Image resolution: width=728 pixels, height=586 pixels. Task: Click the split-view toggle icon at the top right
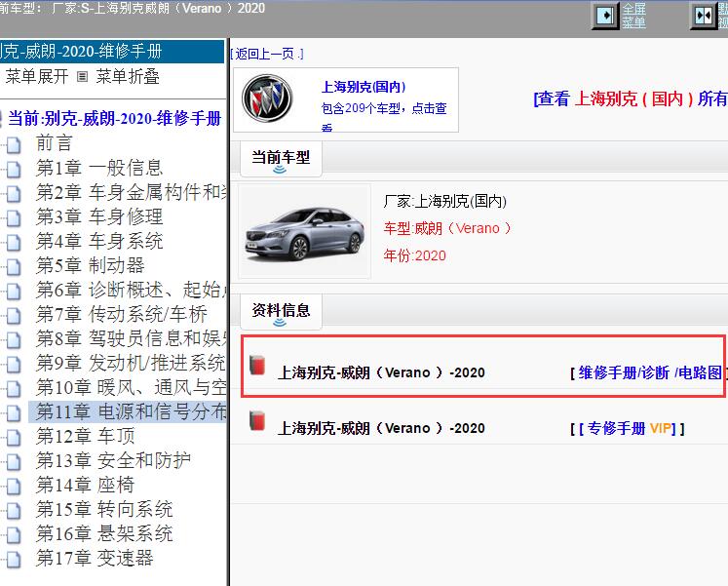[x=704, y=16]
